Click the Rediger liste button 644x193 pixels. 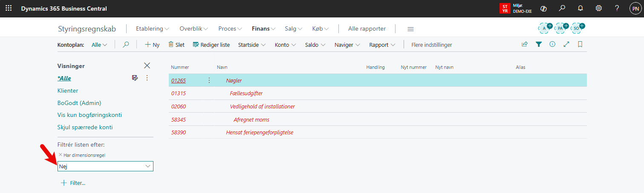(x=211, y=45)
